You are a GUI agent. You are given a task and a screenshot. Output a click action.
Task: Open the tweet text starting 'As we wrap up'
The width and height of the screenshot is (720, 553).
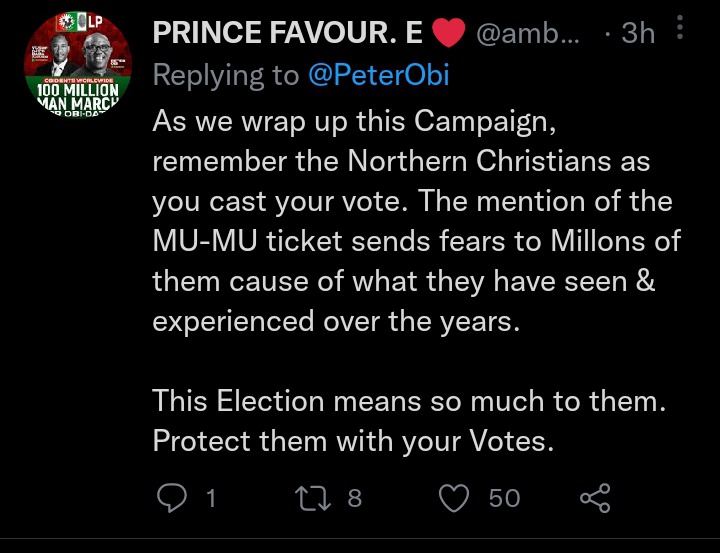(416, 221)
